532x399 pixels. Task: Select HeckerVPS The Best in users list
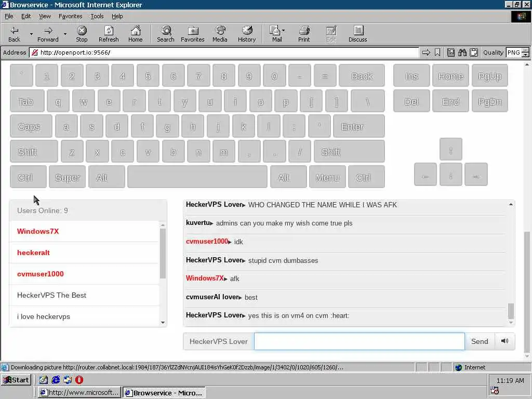(85, 295)
